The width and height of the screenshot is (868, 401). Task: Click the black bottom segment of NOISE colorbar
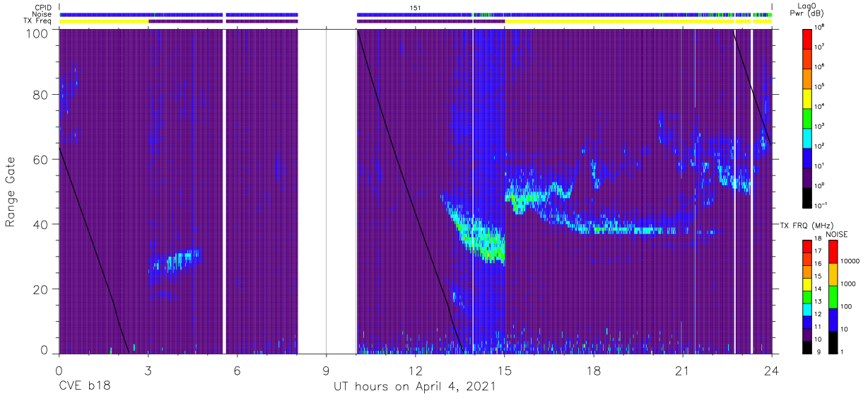click(x=833, y=342)
